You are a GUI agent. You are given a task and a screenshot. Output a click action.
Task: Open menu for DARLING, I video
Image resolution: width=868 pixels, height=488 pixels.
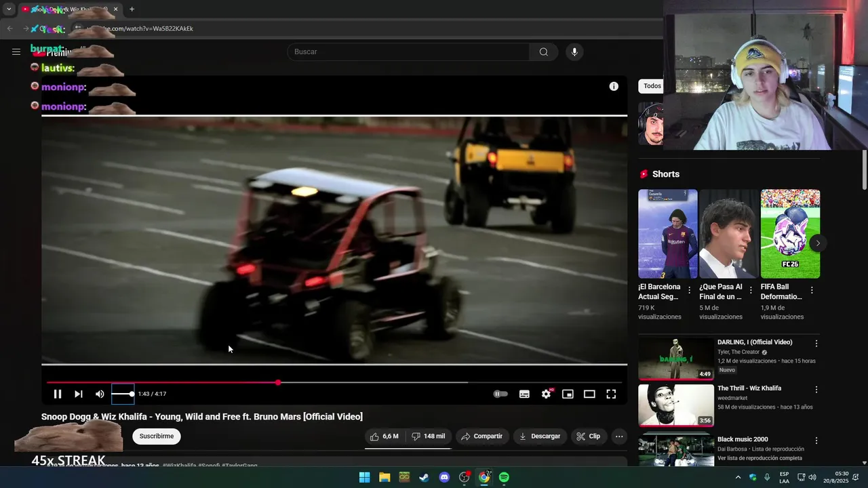click(816, 344)
